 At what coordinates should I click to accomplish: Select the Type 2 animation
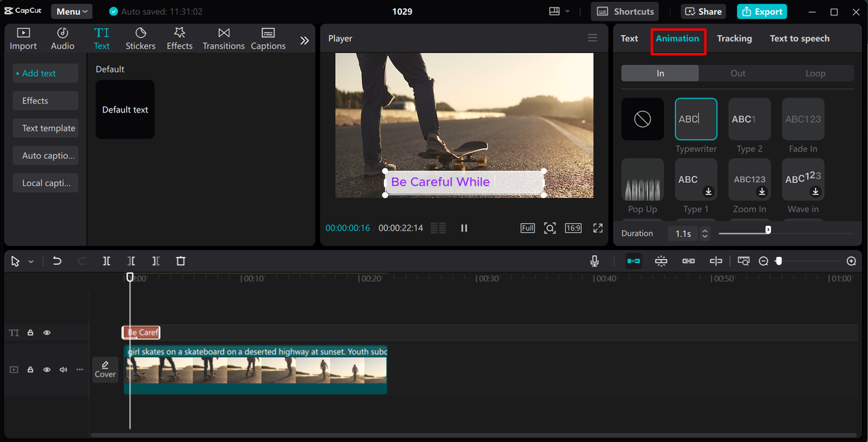click(x=749, y=119)
